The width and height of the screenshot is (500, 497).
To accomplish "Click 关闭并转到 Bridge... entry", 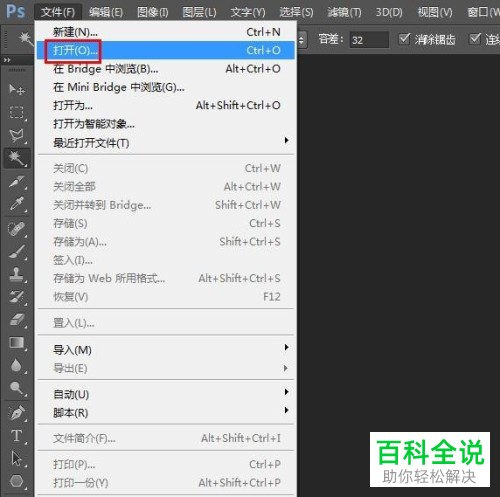I will 166,205.
